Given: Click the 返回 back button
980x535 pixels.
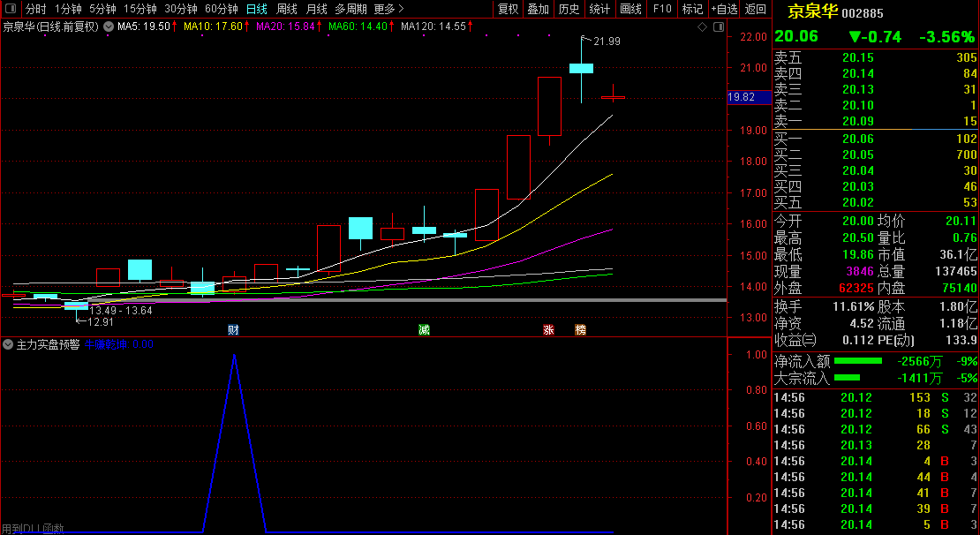Looking at the screenshot, I should click(756, 9).
